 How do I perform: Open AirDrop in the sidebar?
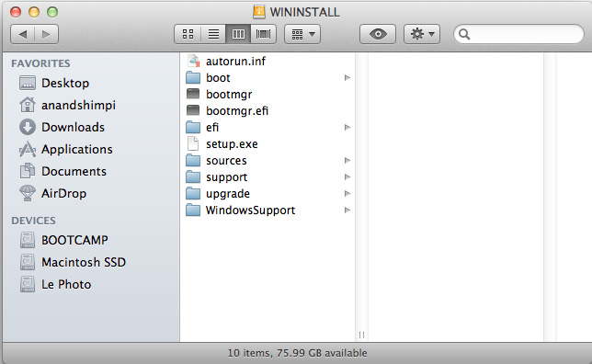click(x=63, y=193)
